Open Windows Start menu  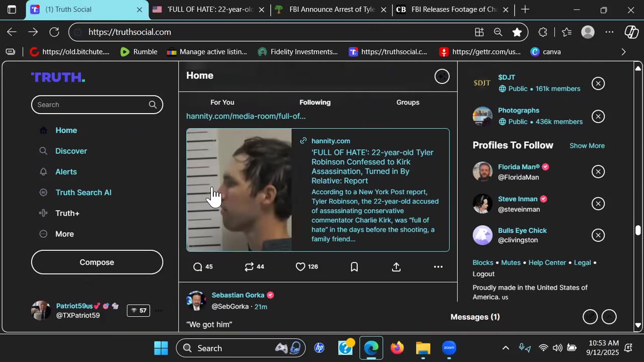coord(161,348)
